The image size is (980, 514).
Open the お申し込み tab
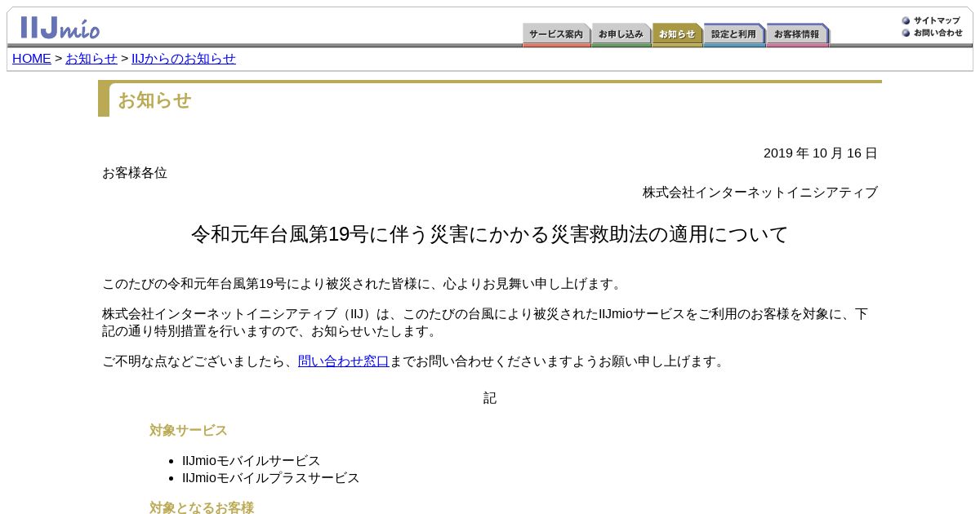click(621, 34)
